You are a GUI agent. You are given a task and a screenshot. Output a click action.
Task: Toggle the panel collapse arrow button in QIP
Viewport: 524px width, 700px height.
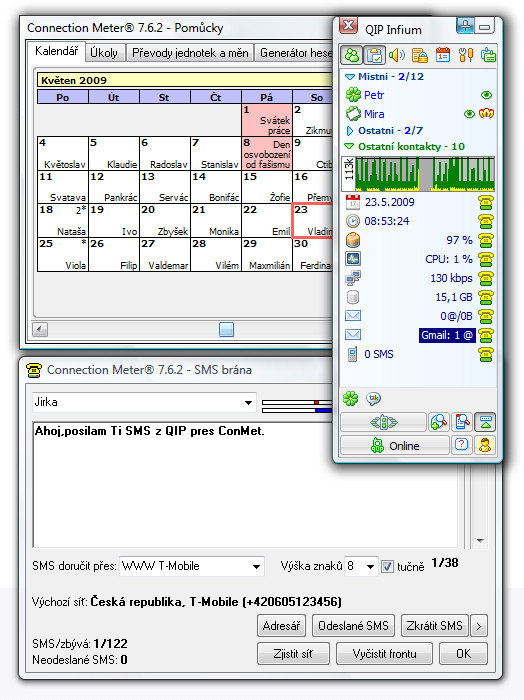click(x=485, y=422)
